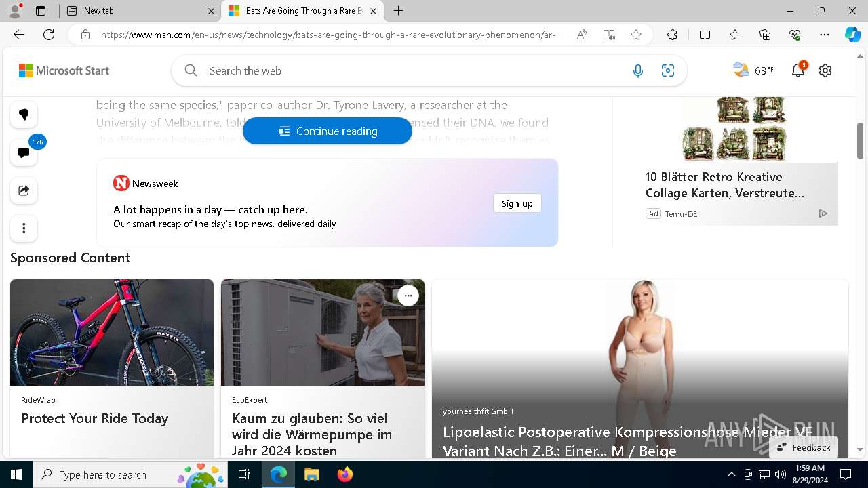The image size is (868, 488).
Task: Open File Explorer from taskbar
Action: click(311, 474)
